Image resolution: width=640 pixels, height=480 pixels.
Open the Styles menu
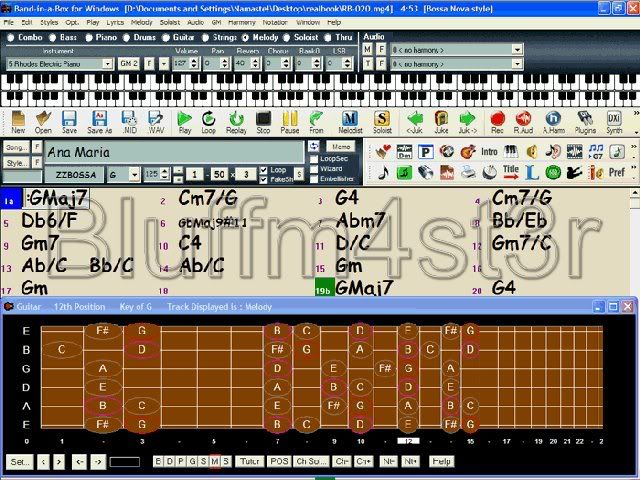[x=49, y=22]
